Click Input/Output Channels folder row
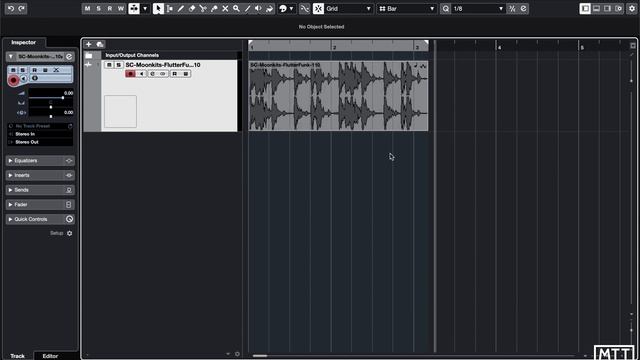Viewport: 640px width, 360px height. 169,55
